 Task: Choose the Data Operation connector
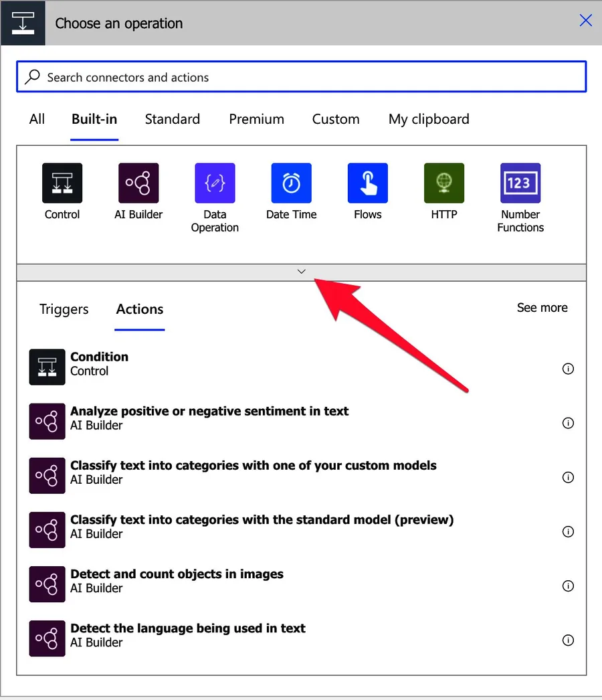click(215, 183)
